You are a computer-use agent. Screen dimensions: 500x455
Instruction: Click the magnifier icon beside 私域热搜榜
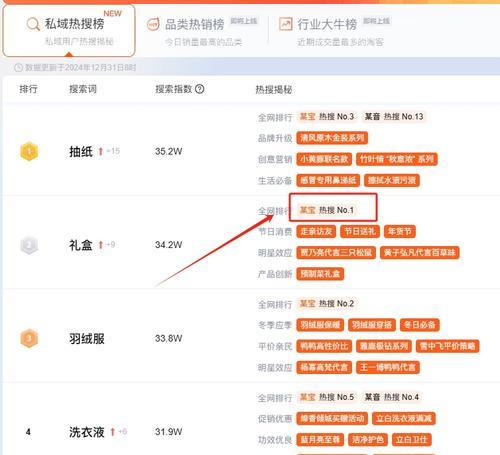point(33,24)
